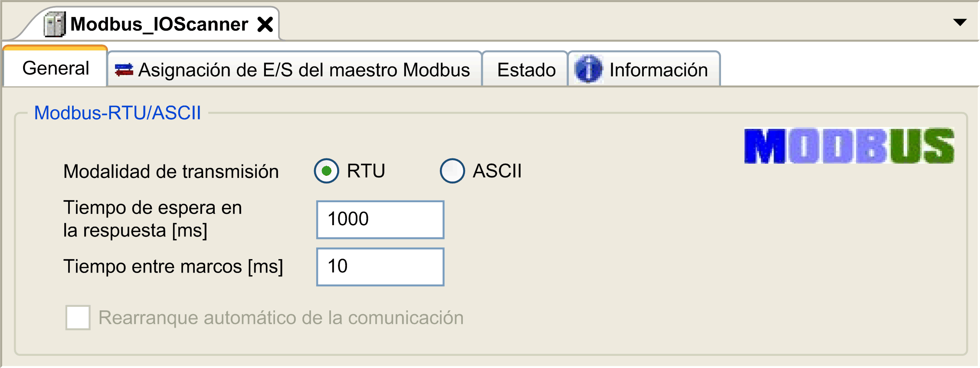Click the Modbus master I/O mapping icon
Screen dimensions: 980x368
pyautogui.click(x=124, y=70)
